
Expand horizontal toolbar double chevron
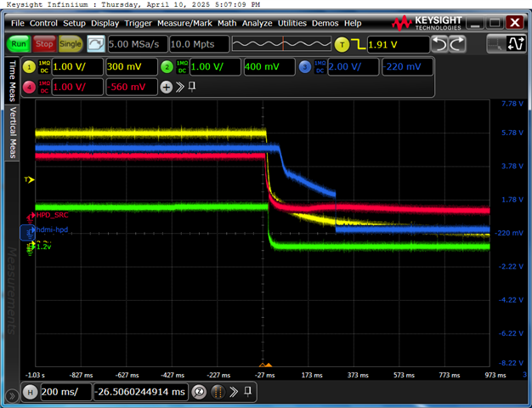pos(234,392)
